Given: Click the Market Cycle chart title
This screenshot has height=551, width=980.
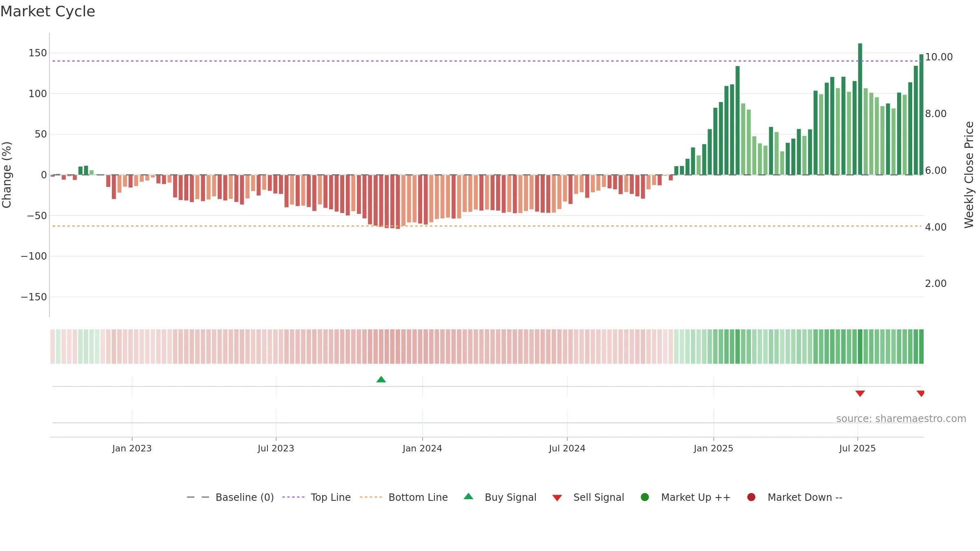Looking at the screenshot, I should pos(48,11).
